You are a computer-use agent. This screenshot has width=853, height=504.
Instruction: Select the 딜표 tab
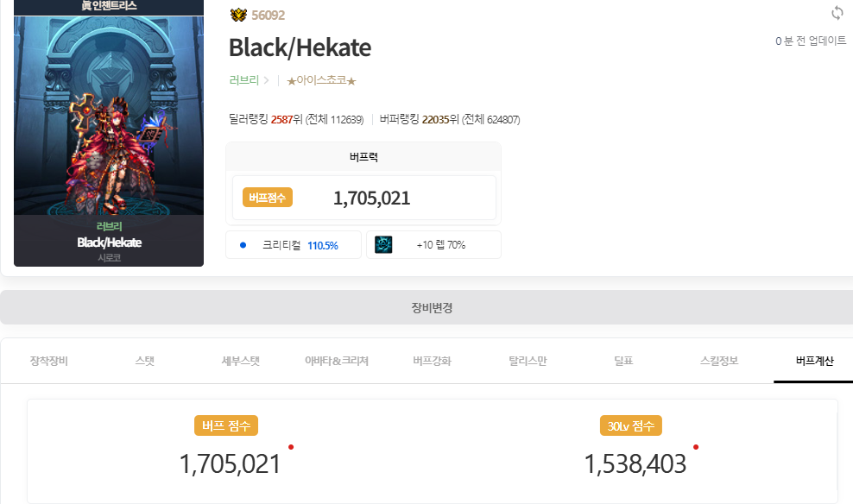click(623, 361)
